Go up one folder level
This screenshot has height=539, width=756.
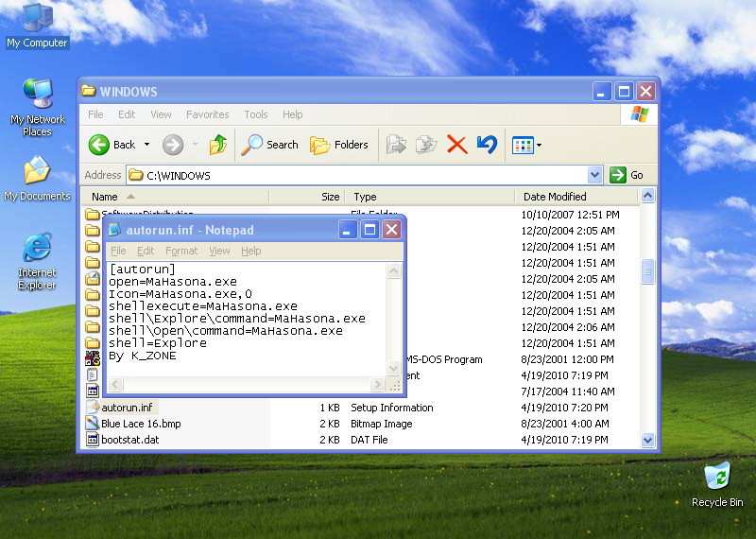pyautogui.click(x=218, y=145)
